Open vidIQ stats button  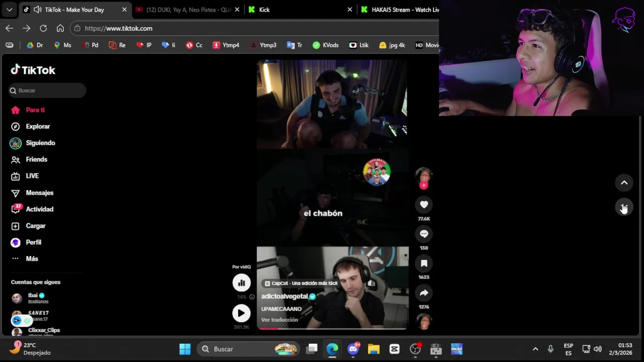point(242,283)
